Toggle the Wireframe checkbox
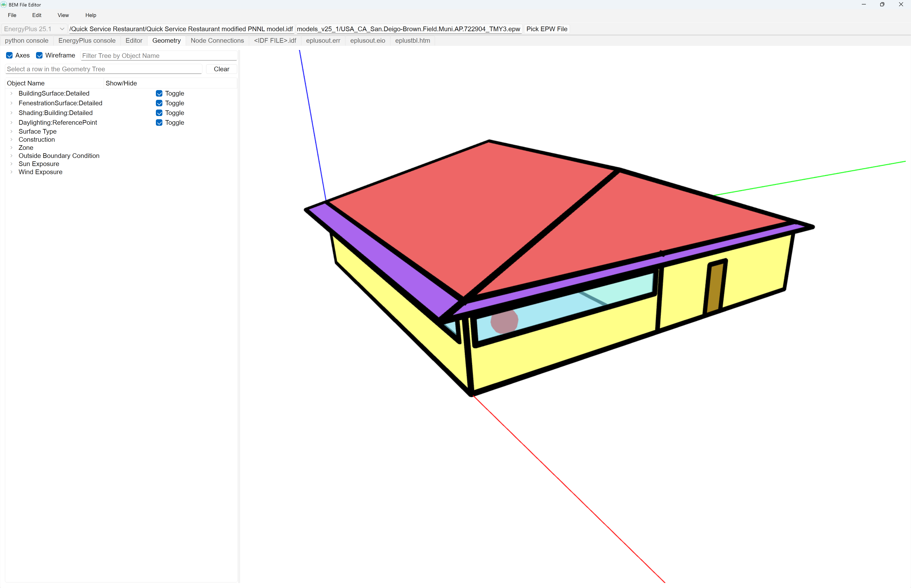 (39, 55)
